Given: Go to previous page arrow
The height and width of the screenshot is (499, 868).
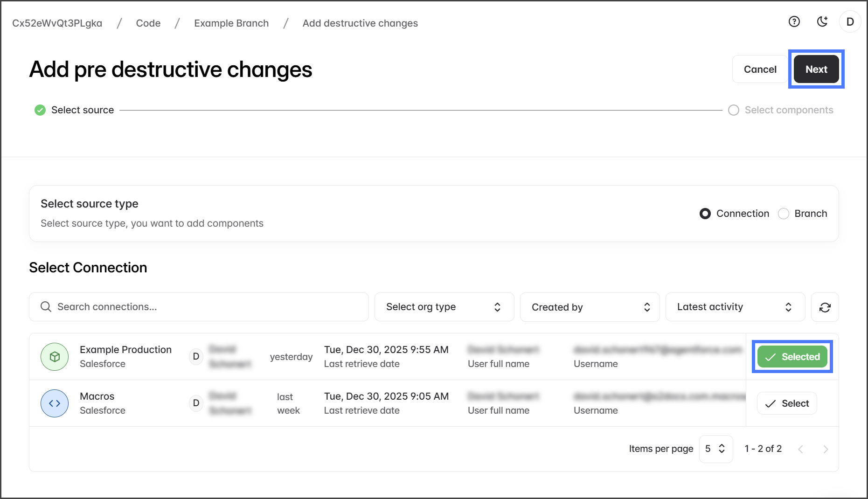Looking at the screenshot, I should 800,449.
